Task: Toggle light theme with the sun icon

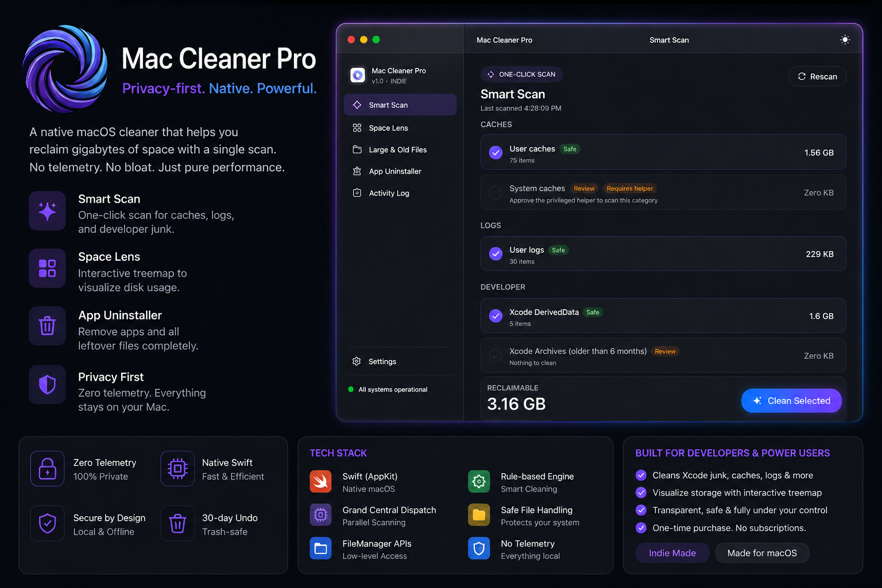Action: click(x=845, y=39)
